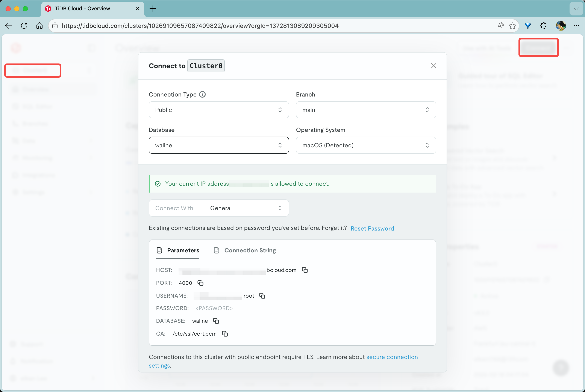
Task: Copy the CA cert path
Action: point(225,334)
